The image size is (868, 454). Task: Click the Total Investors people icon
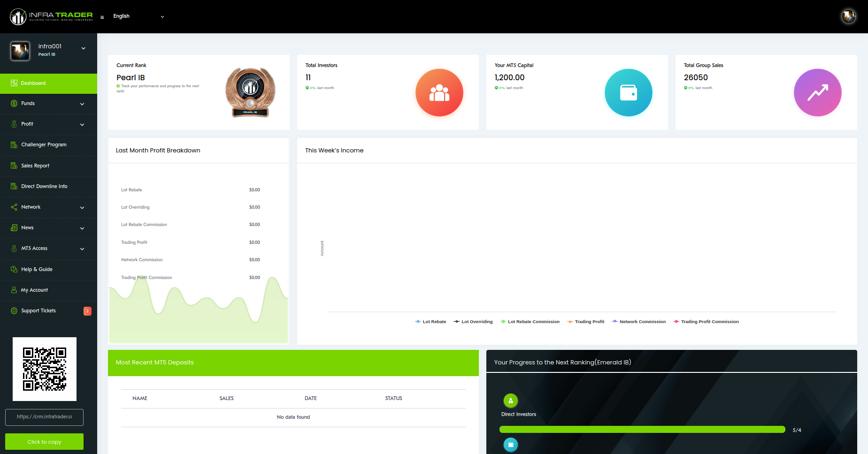(x=439, y=92)
